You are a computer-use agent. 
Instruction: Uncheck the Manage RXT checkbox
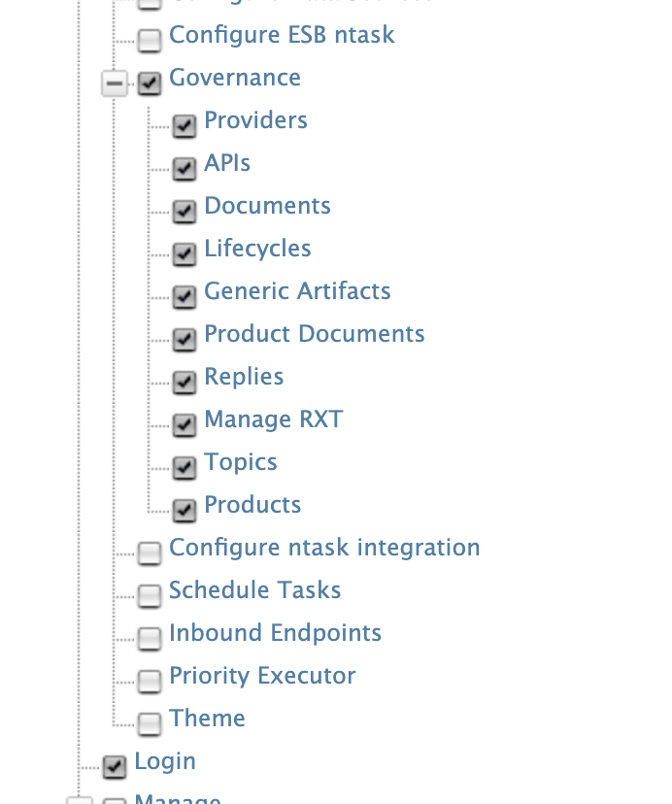(184, 425)
